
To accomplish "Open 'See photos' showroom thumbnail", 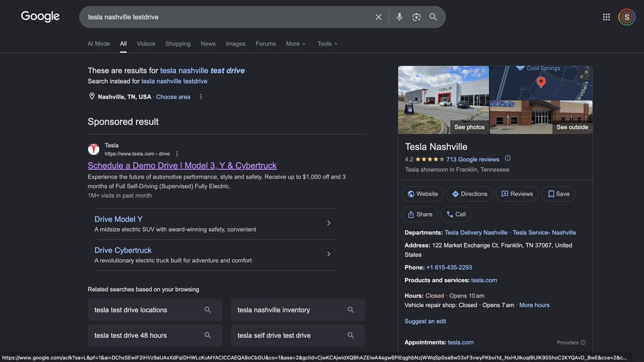I will pyautogui.click(x=443, y=100).
